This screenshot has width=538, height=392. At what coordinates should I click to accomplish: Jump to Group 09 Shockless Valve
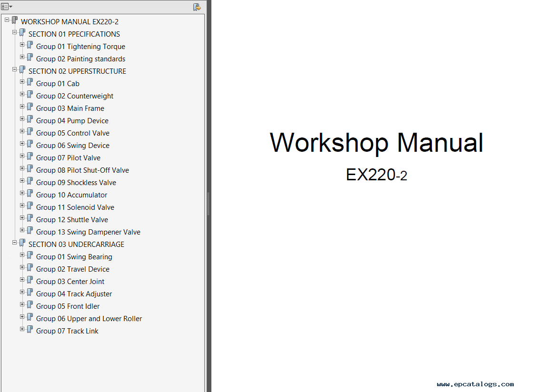76,183
